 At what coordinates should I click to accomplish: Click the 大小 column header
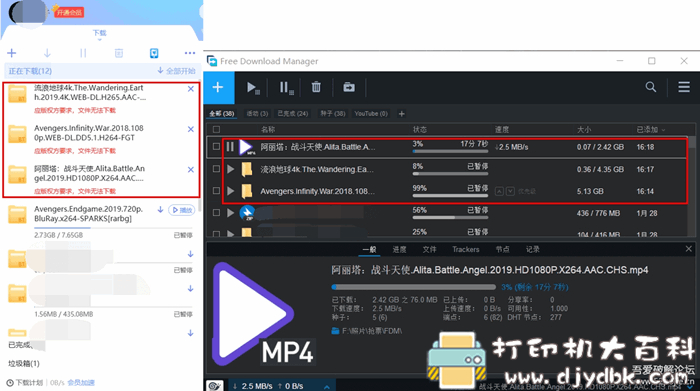584,129
